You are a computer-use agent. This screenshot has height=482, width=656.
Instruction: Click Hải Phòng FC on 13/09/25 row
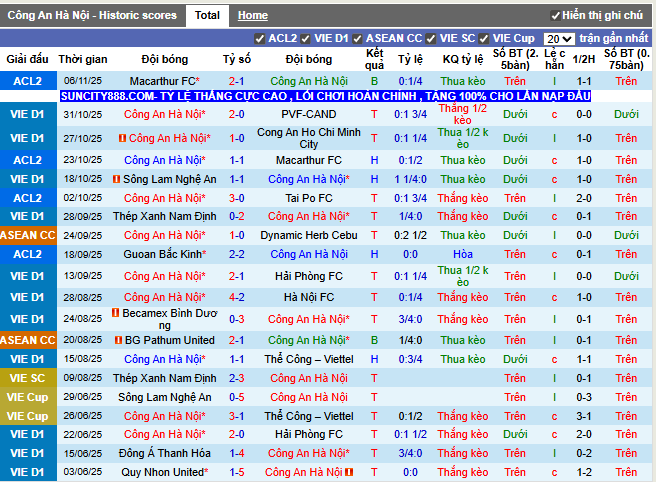309,276
